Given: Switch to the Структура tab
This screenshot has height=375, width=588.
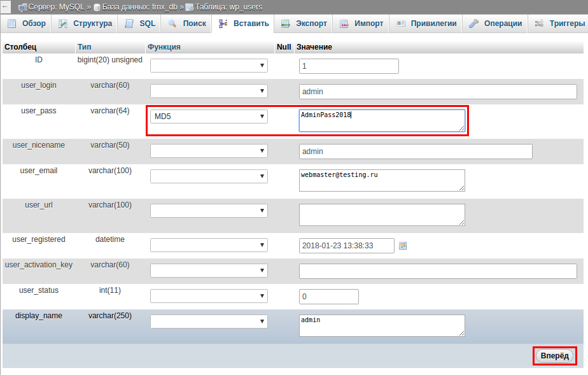Looking at the screenshot, I should 85,24.
